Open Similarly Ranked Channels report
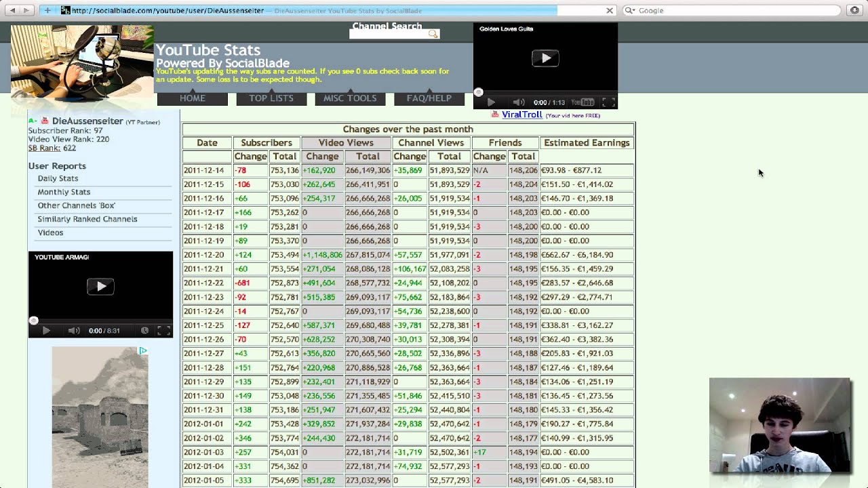The width and height of the screenshot is (868, 488). click(x=87, y=219)
